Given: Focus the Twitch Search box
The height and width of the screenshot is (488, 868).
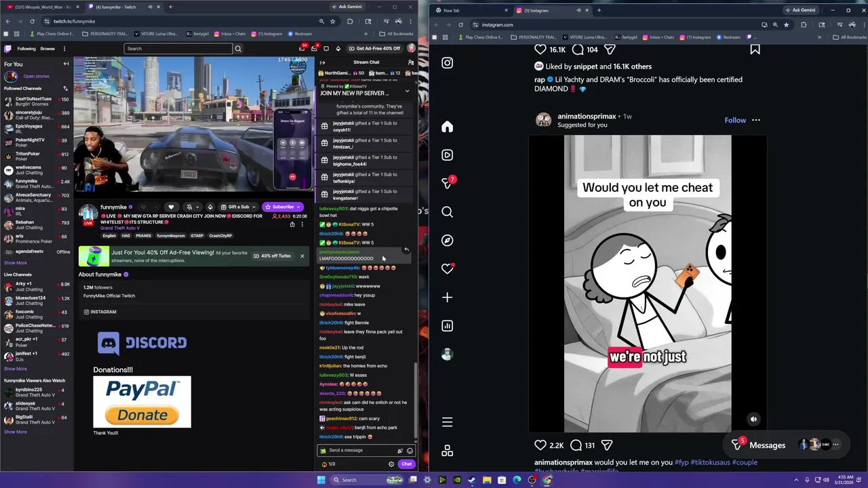Looking at the screenshot, I should [x=178, y=49].
